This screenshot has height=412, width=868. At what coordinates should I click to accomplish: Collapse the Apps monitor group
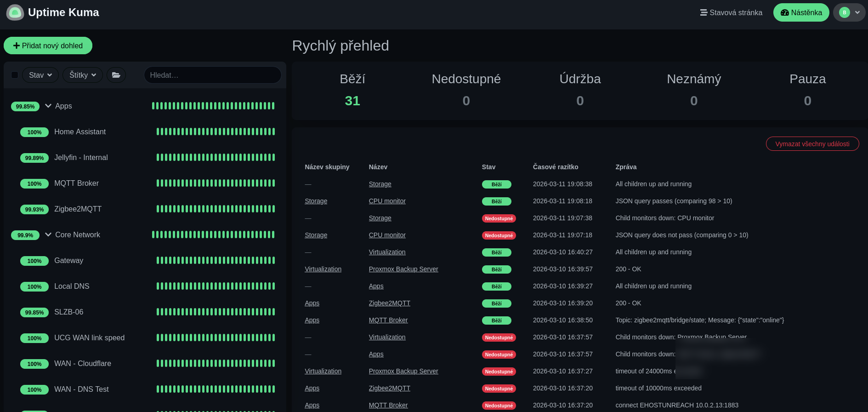click(48, 106)
